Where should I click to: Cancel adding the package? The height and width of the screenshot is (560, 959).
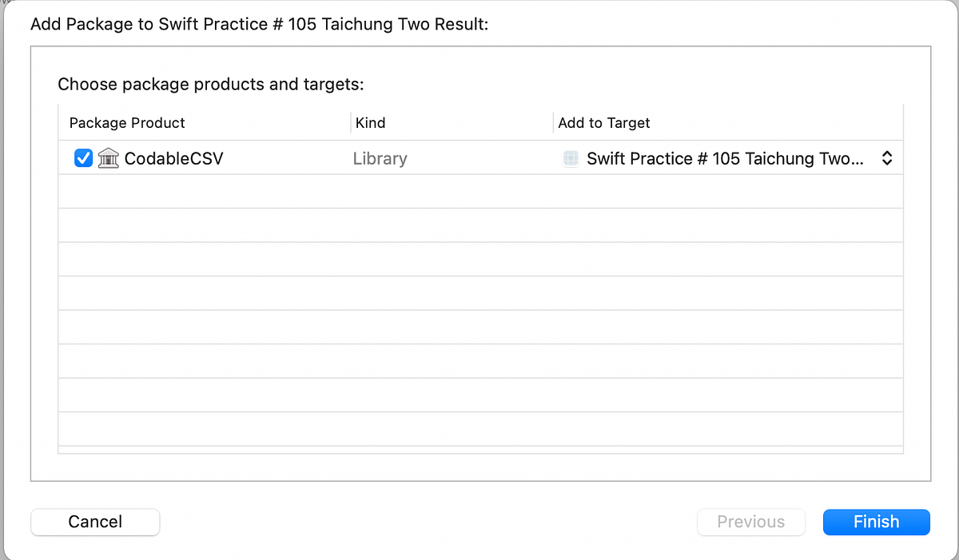pos(94,522)
